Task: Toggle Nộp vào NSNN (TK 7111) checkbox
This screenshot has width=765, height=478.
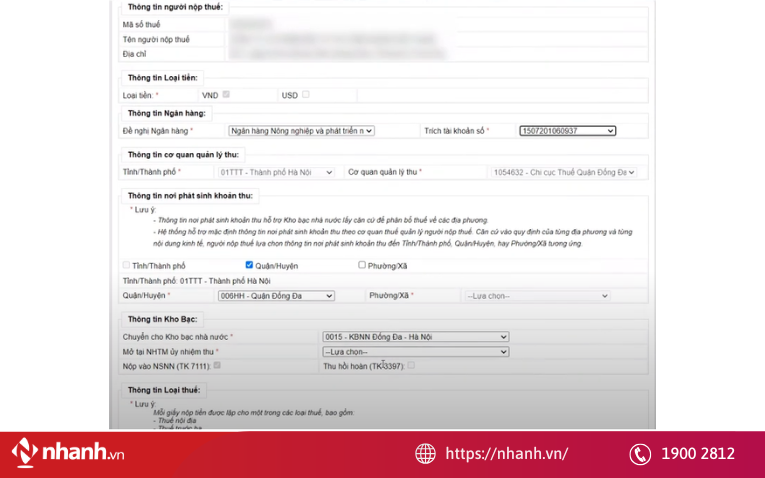Action: (217, 366)
